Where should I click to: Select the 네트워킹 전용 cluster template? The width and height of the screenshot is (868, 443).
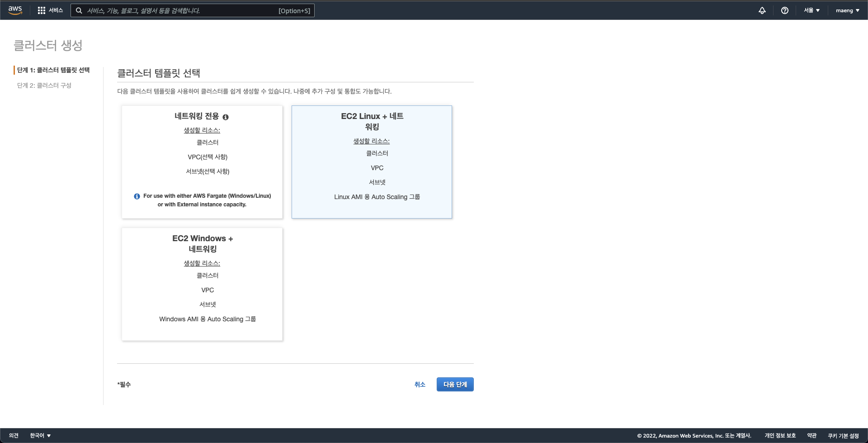(x=202, y=162)
